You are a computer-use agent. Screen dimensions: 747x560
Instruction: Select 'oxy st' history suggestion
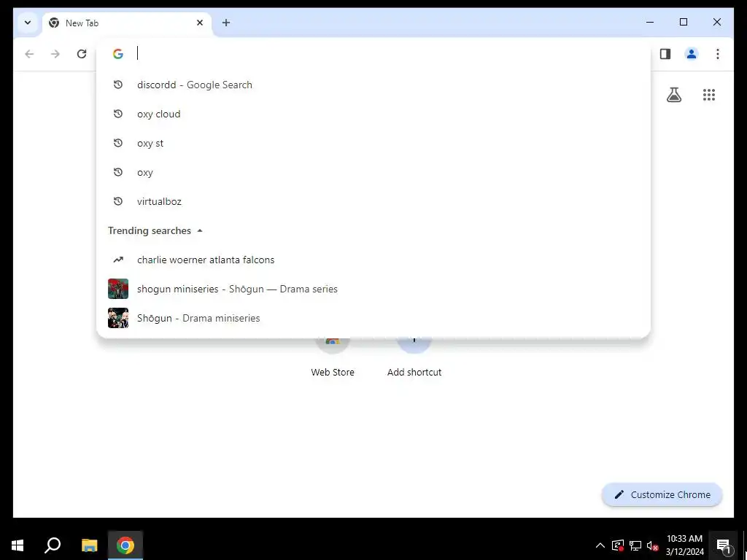(373, 143)
